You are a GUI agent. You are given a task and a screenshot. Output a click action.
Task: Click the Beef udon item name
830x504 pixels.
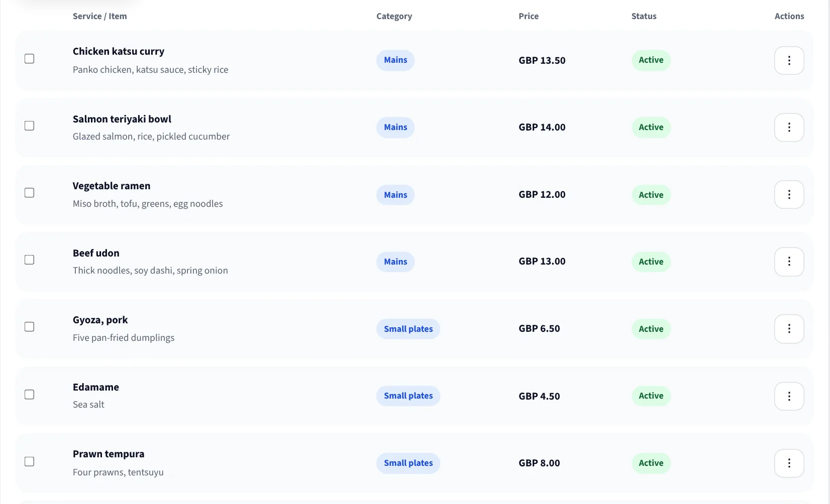[96, 253]
